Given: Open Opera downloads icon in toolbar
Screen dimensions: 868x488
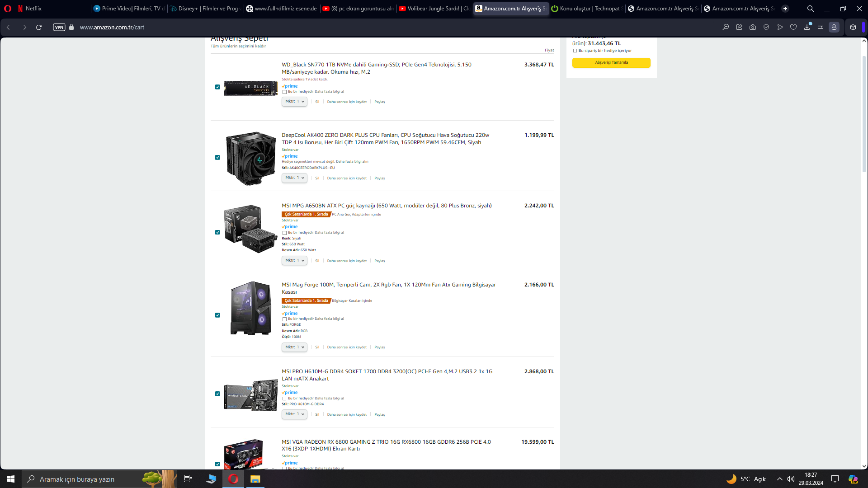Looking at the screenshot, I should click(807, 27).
